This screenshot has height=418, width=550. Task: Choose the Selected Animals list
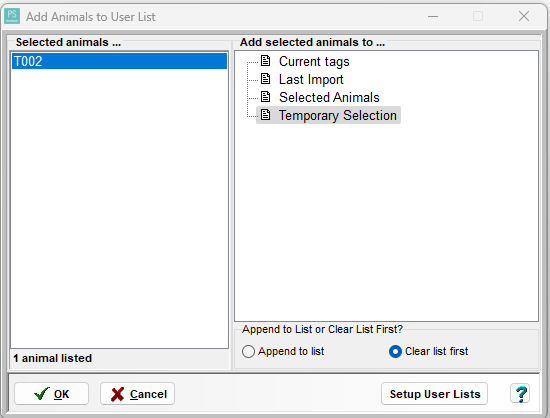coord(329,97)
